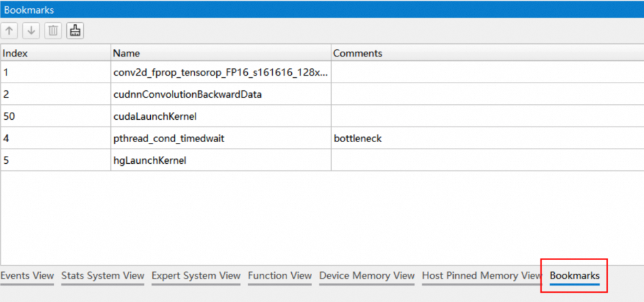This screenshot has width=644, height=302.
Task: Switch to the Events View tab
Action: point(27,276)
